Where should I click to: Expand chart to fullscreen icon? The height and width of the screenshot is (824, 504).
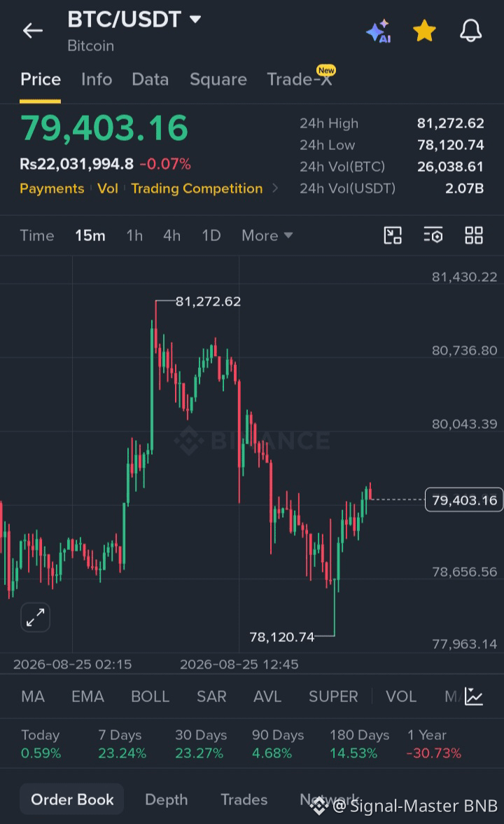click(x=35, y=617)
